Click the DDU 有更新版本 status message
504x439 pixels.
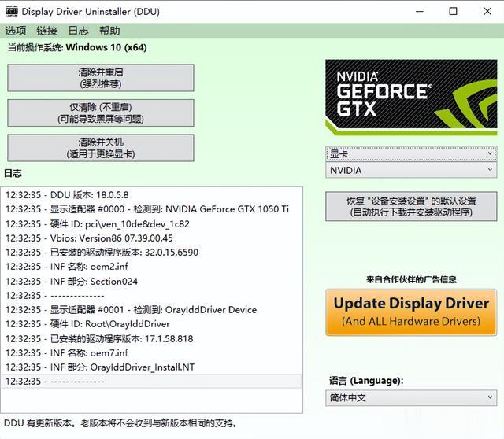[x=120, y=423]
